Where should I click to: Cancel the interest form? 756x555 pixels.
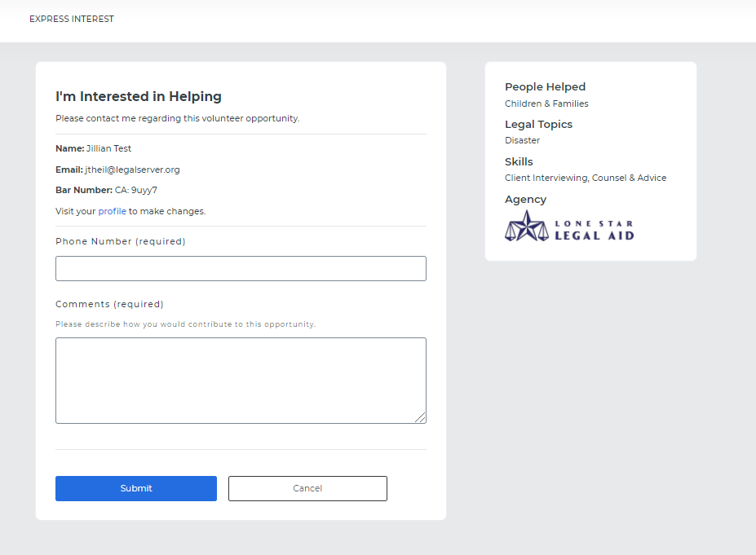307,488
